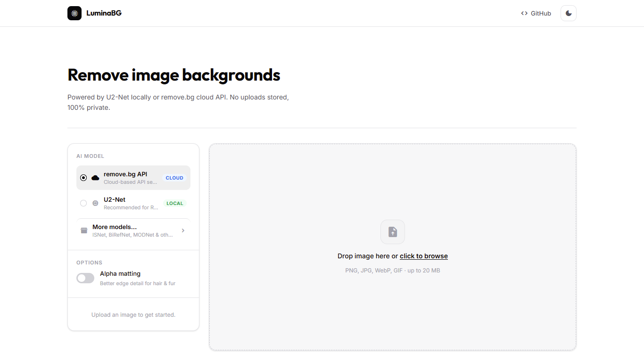Click the "Drop image here or" text
This screenshot has height=362, width=644.
click(x=368, y=256)
